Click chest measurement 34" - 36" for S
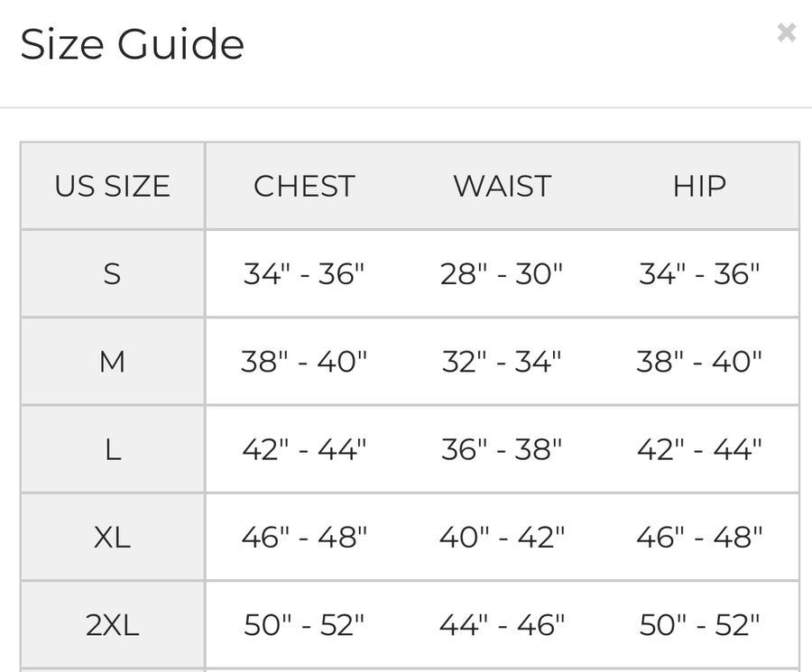 click(304, 274)
